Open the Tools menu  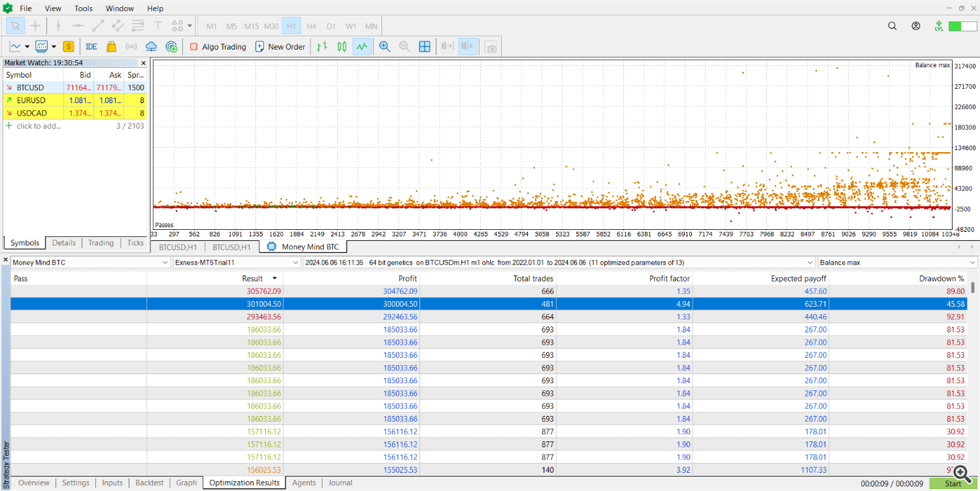[83, 8]
